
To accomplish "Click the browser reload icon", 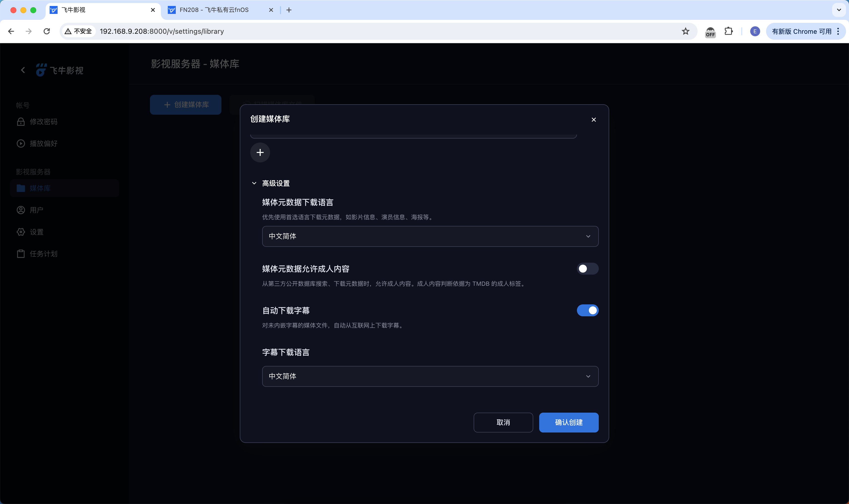I will pos(47,31).
